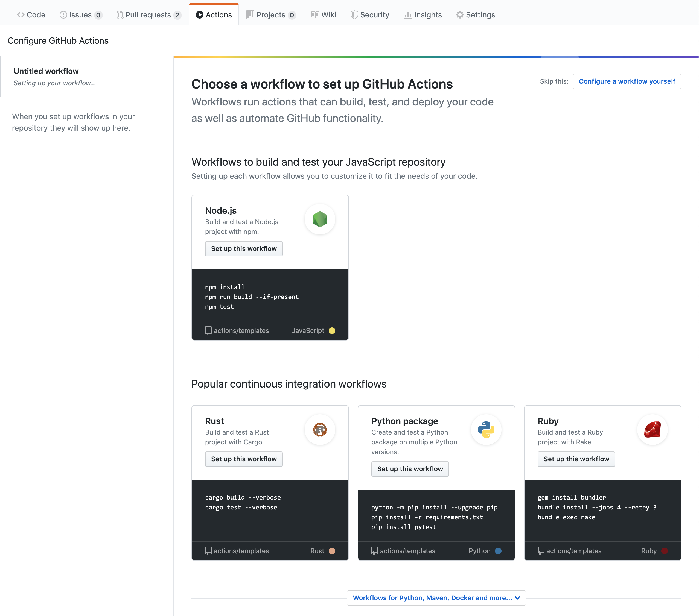Click Configure a workflow yourself button
The height and width of the screenshot is (616, 699).
(627, 81)
